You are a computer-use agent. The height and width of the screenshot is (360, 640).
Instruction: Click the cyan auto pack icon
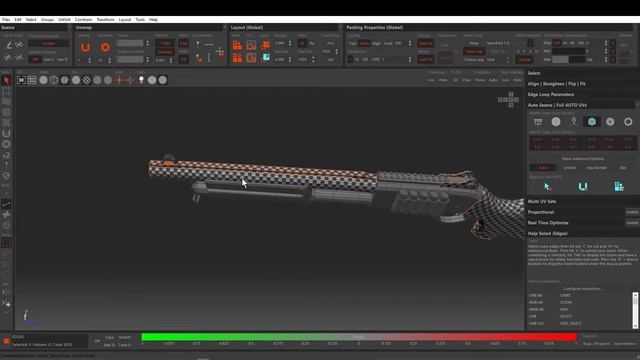point(619,187)
